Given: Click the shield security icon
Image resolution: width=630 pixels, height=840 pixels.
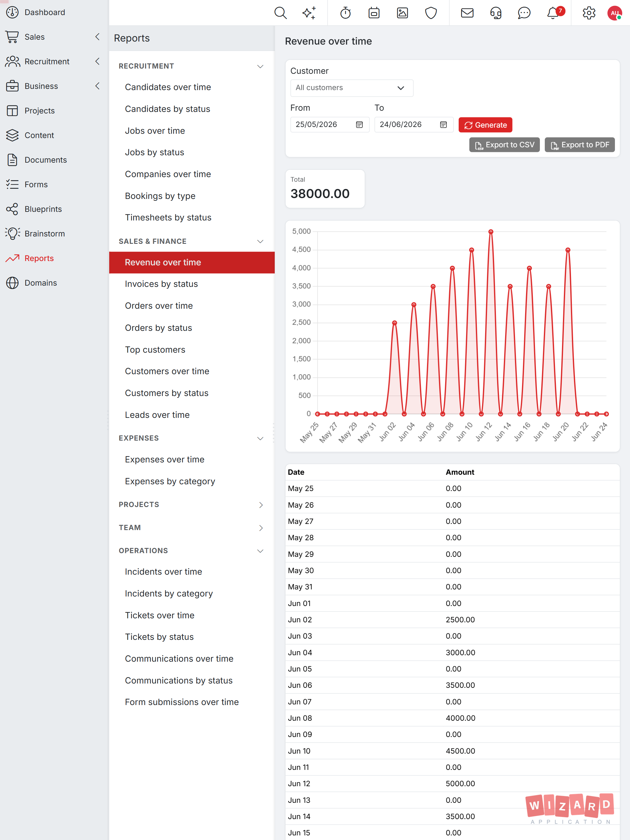Looking at the screenshot, I should pos(431,13).
